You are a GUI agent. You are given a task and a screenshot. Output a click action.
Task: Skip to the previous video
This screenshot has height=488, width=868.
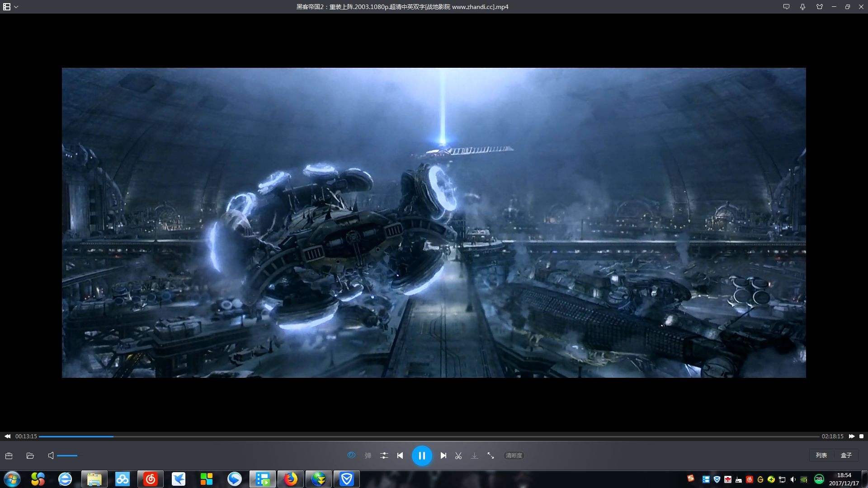click(400, 455)
